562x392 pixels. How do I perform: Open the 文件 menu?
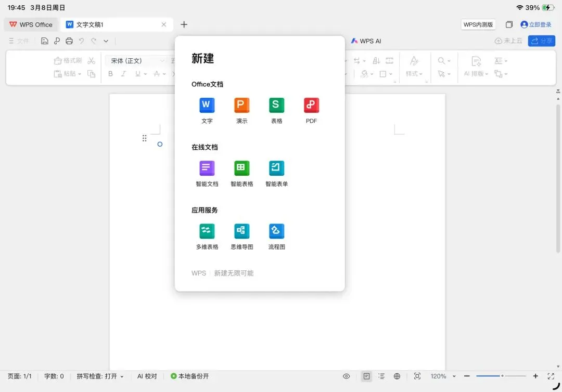(x=19, y=41)
